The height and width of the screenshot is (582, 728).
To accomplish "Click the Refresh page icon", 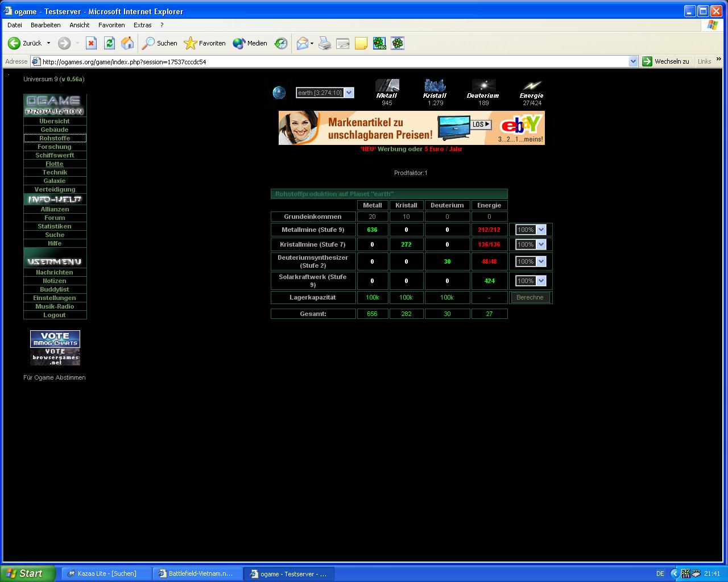I will coord(109,43).
